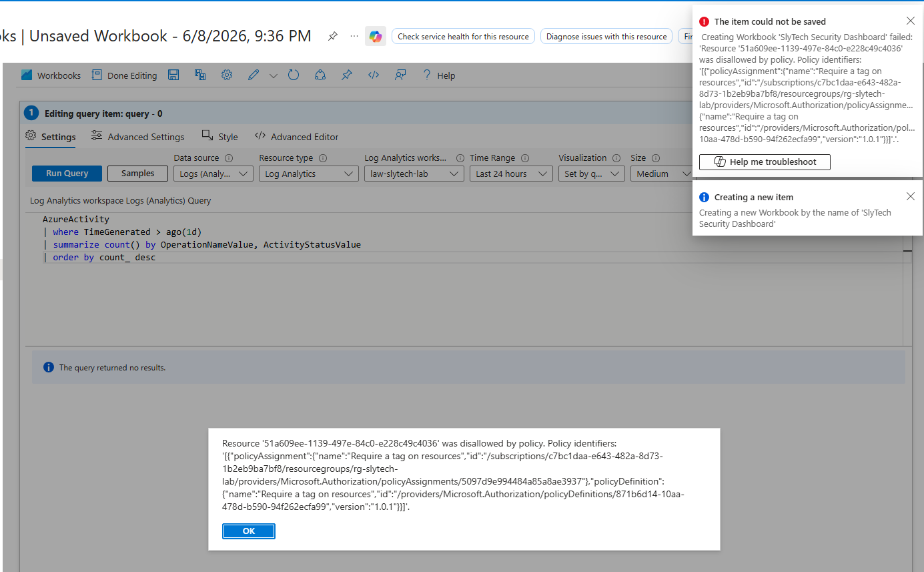Open Help in the workbook toolbar
This screenshot has width=924, height=572.
point(438,75)
